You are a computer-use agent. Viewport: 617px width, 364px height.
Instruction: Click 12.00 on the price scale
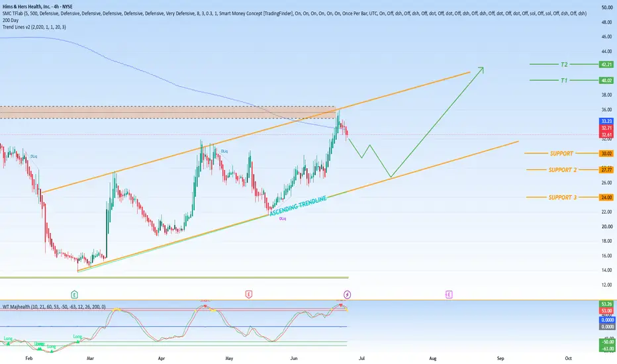pos(606,285)
